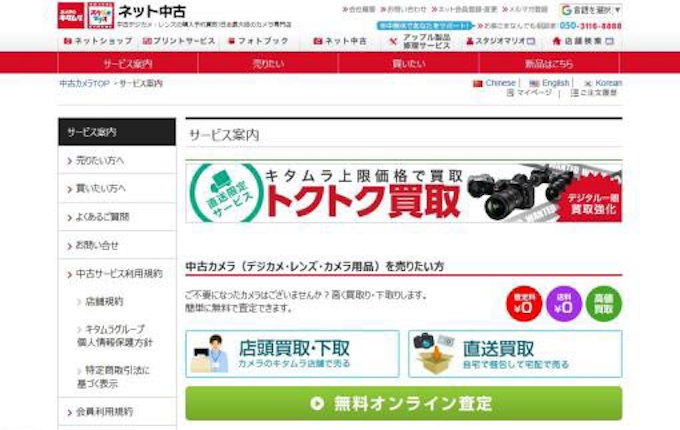Choose the 直送買取 option
The height and width of the screenshot is (430, 680).
514,353
